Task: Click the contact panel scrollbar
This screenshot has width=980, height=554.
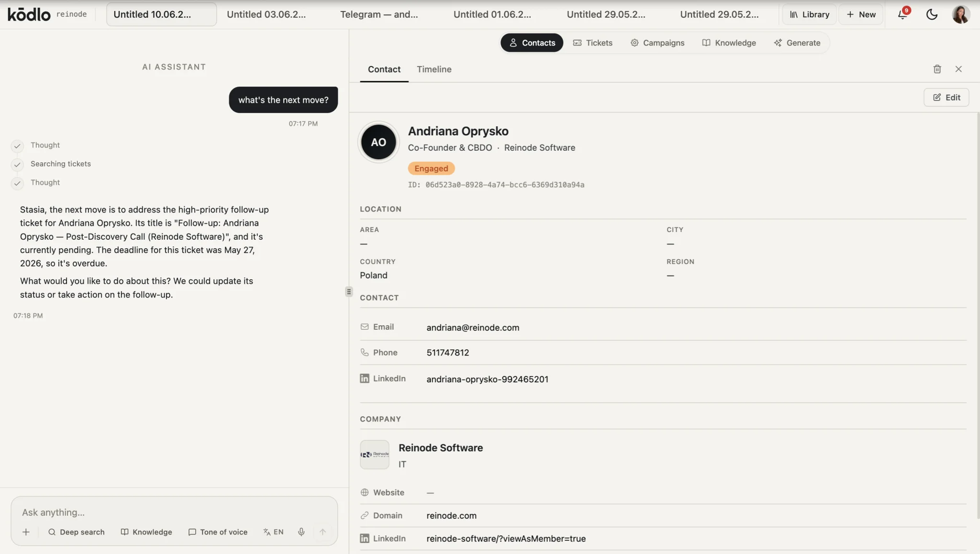Action: pyautogui.click(x=978, y=316)
